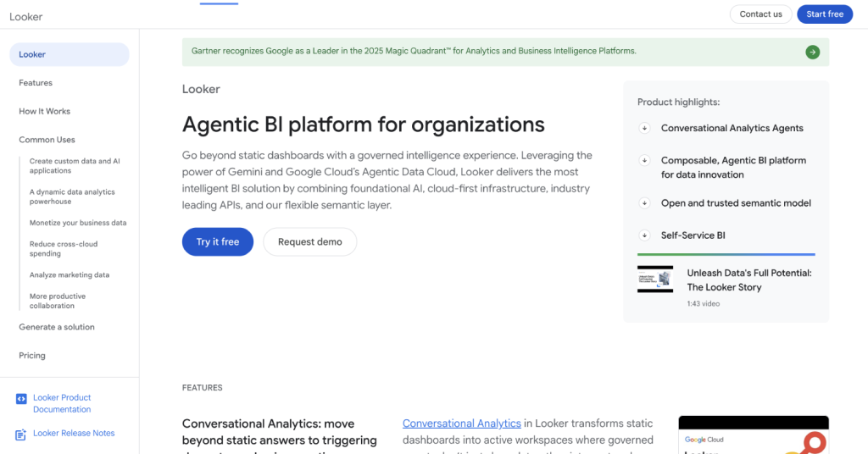Select Create custom data and AI applications
The width and height of the screenshot is (868, 454).
tap(75, 166)
